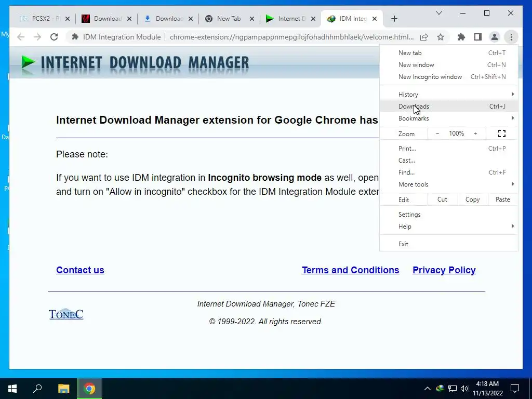Open Terms and Conditions link

point(351,270)
